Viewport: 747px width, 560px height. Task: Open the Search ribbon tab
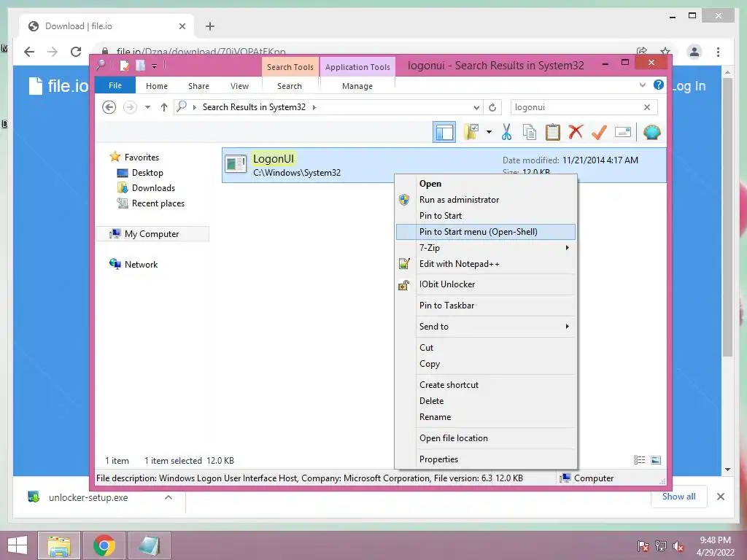[x=290, y=86]
